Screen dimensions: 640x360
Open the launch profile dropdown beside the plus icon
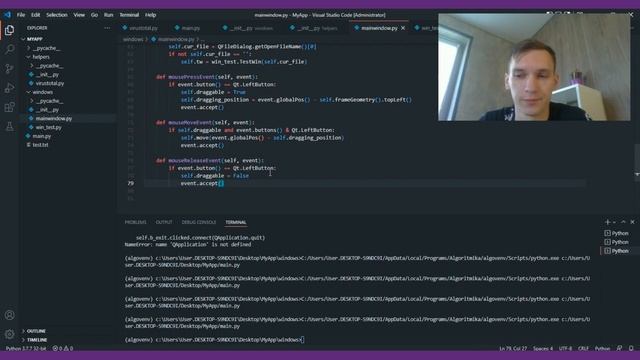tap(614, 222)
